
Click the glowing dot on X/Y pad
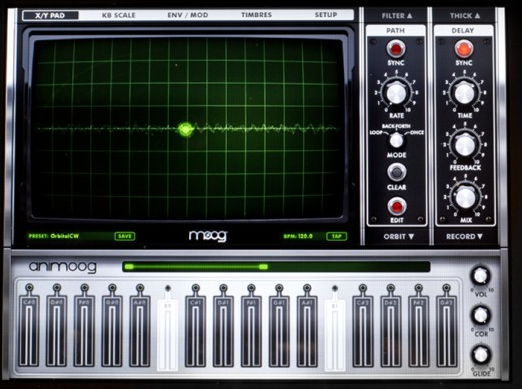pyautogui.click(x=185, y=129)
